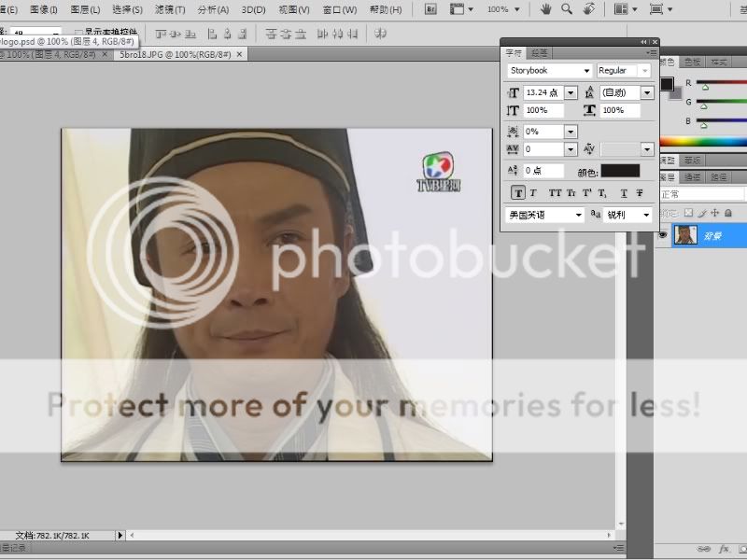The width and height of the screenshot is (747, 560).
Task: Open the 锐利 anti-aliasing dropdown
Action: (627, 215)
